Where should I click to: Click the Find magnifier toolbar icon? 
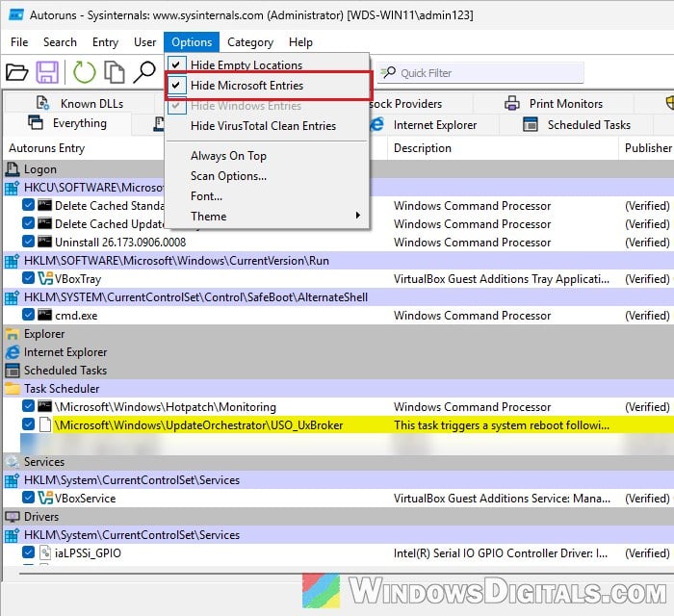[144, 72]
